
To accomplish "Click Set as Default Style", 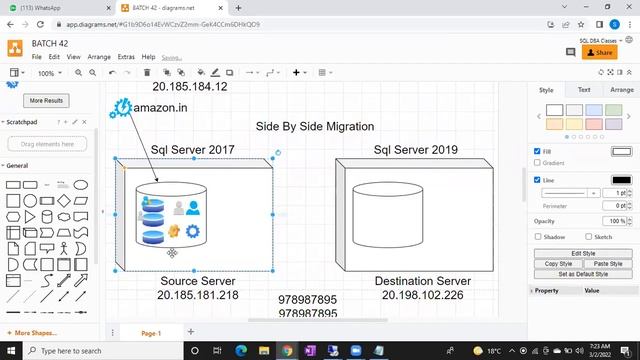I will tap(583, 274).
